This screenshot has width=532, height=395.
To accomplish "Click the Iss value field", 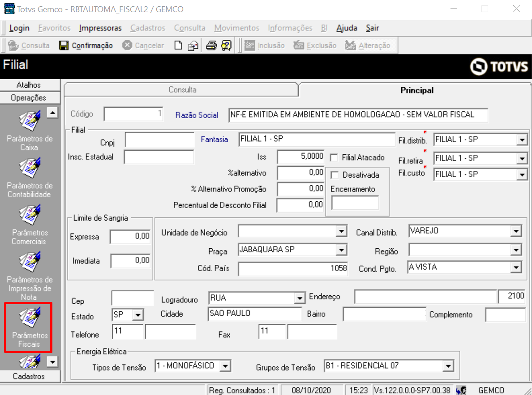I will [x=300, y=157].
